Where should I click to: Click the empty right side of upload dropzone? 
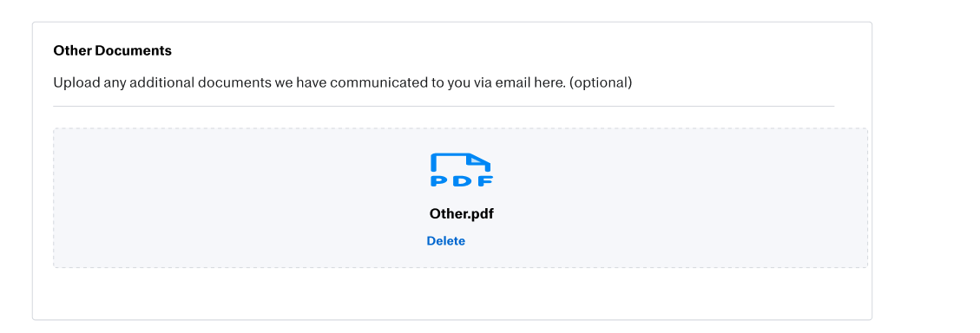pos(687,198)
